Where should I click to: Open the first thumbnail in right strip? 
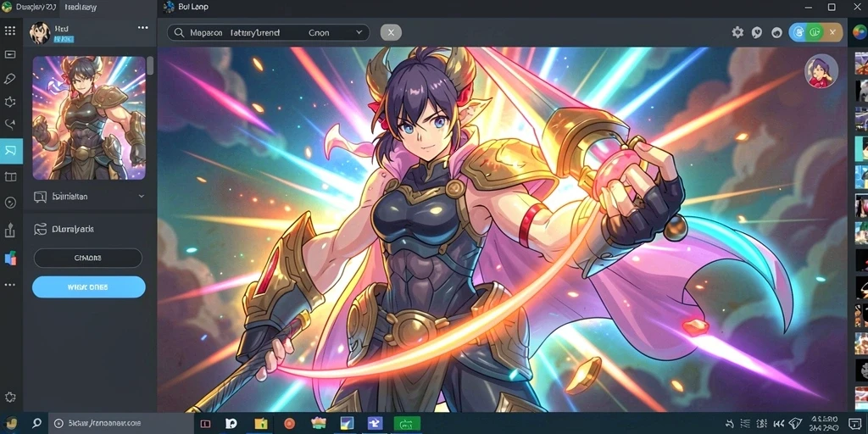861,64
